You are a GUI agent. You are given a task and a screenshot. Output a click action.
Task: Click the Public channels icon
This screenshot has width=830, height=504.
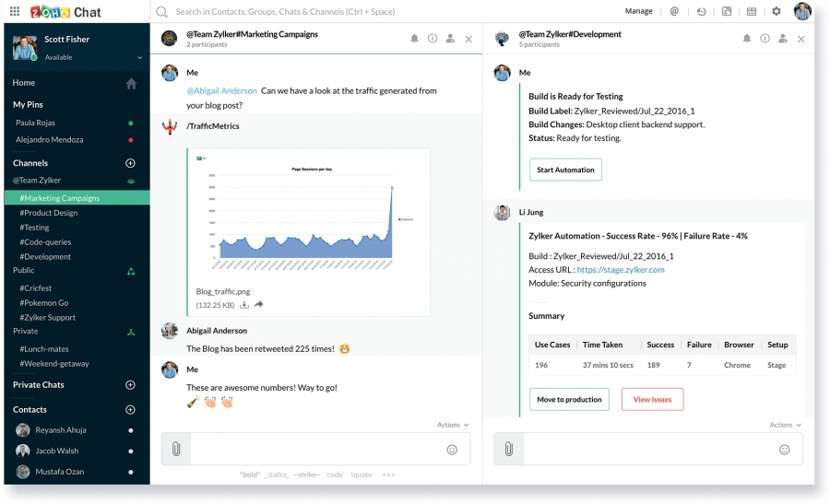[131, 271]
